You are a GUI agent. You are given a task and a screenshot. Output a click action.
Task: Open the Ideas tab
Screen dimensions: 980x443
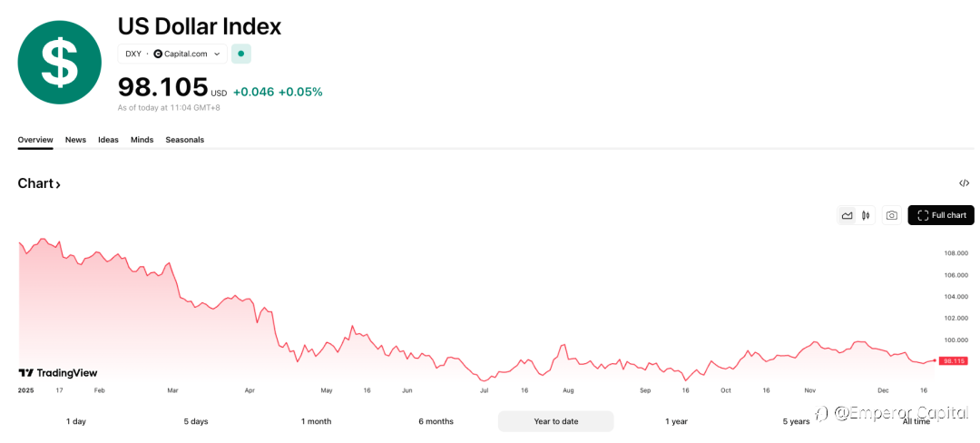[108, 140]
